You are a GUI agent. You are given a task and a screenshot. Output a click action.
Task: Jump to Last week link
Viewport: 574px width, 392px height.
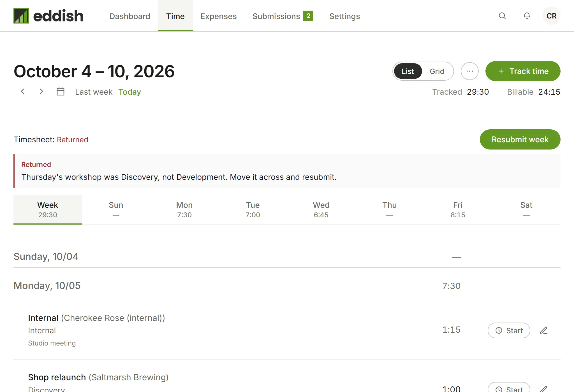pos(94,92)
